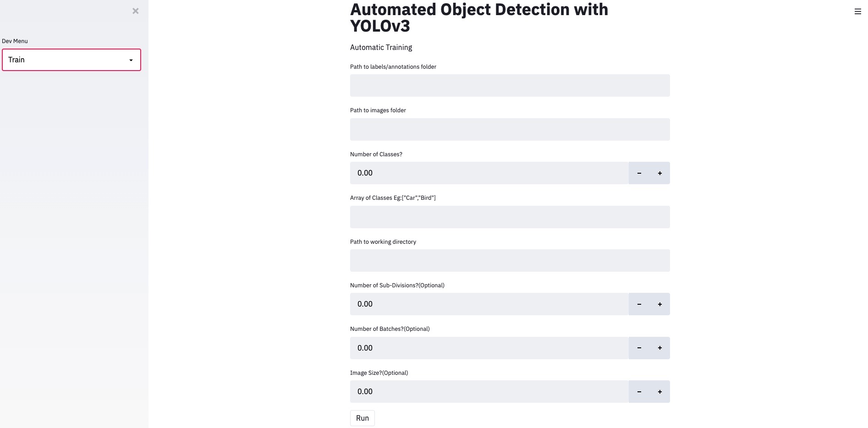Click the Path to working directory field
Screen dimensions: 868x428
(510, 261)
